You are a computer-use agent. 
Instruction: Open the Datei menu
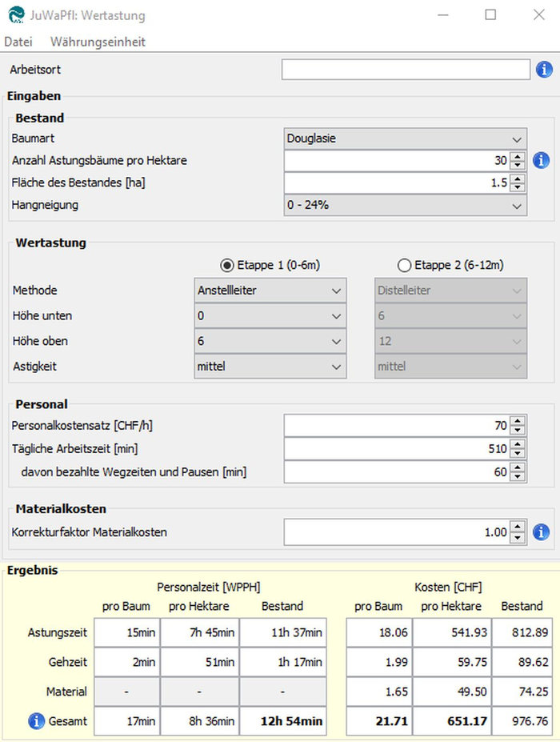(x=18, y=42)
